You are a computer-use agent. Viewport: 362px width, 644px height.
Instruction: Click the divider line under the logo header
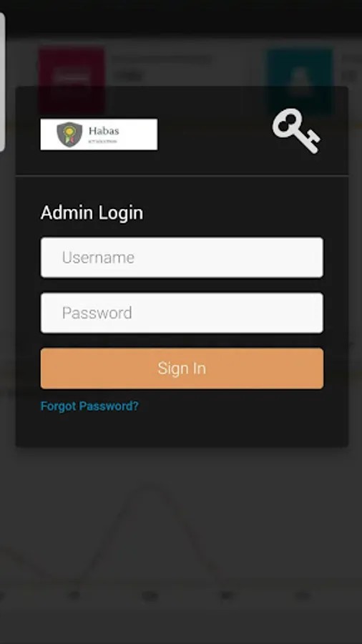click(x=182, y=176)
